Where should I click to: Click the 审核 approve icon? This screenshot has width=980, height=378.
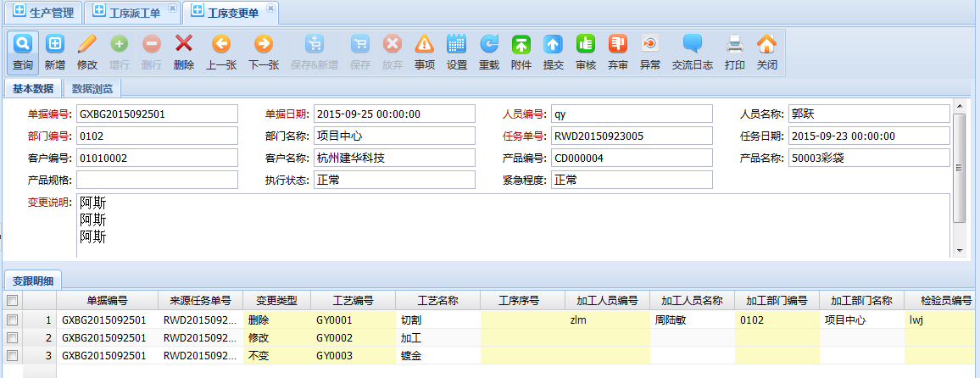point(586,45)
